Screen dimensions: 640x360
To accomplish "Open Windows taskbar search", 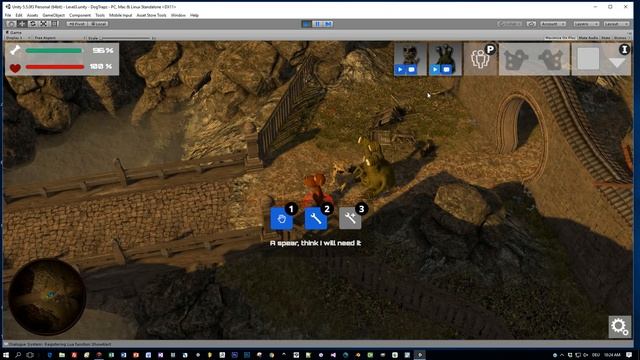I will tap(18, 355).
